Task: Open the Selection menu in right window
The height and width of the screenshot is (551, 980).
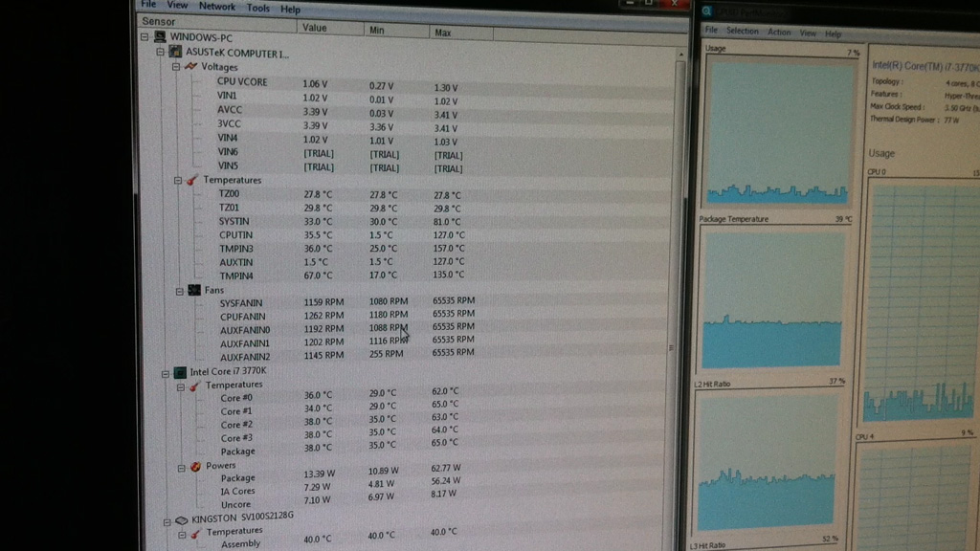Action: [x=742, y=31]
